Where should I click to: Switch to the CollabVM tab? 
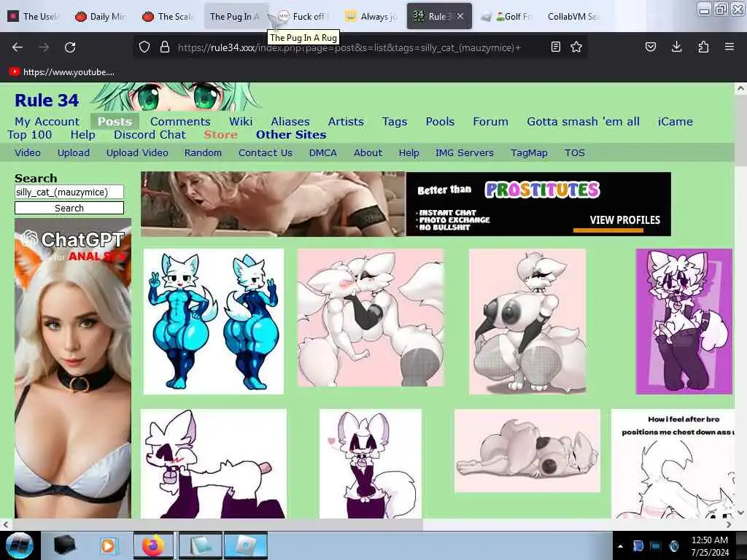pos(573,16)
